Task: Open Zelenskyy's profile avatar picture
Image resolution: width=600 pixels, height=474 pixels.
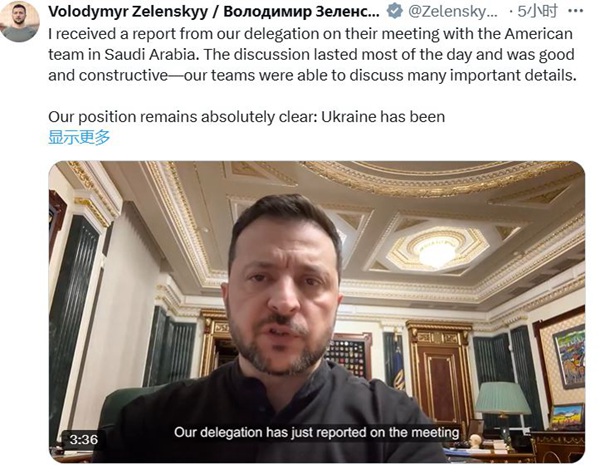Action: coord(20,21)
